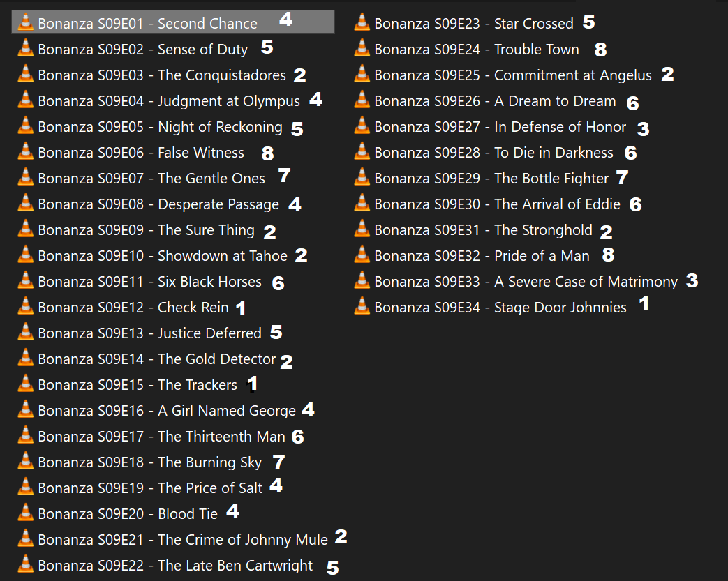
Task: Click file name 'The Crime of Johnny Mule'
Action: point(243,540)
